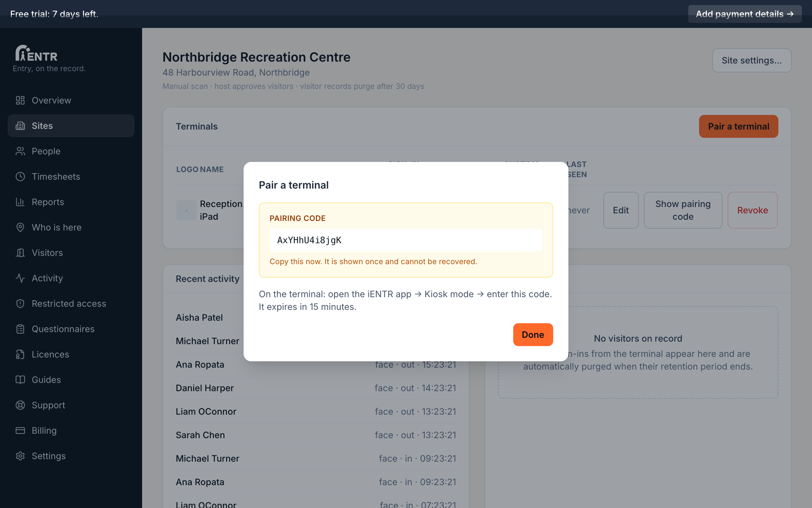Click the Settings gear icon
Image resolution: width=812 pixels, height=508 pixels.
(x=20, y=456)
